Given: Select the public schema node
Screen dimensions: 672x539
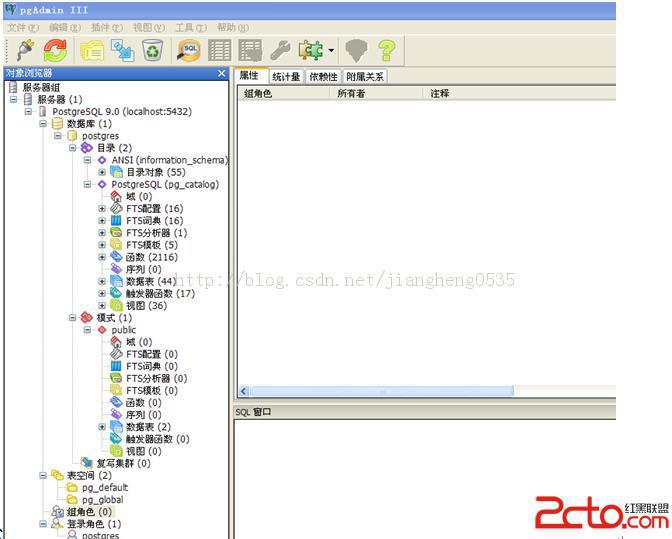Looking at the screenshot, I should pos(123,330).
